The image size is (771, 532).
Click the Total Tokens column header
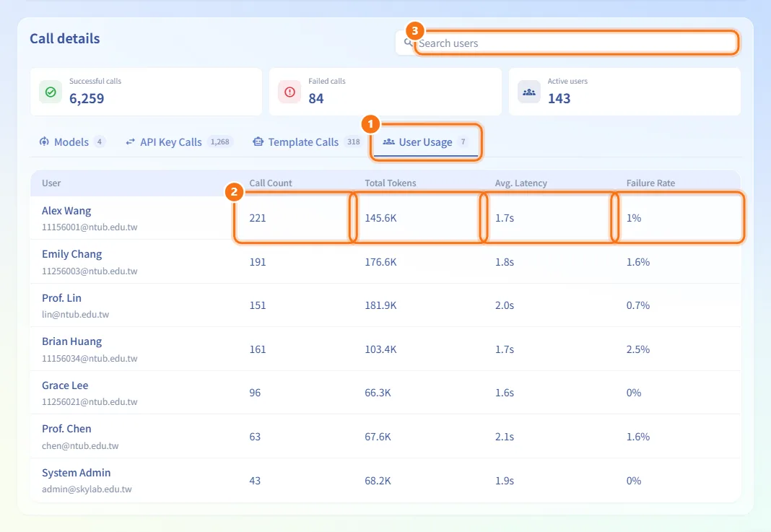(x=391, y=183)
